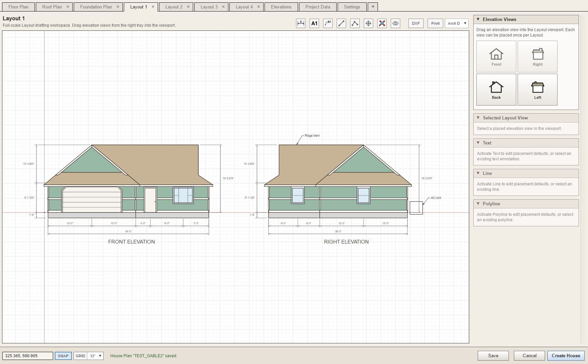588x364 pixels.
Task: Select the AC Unit box in drawing
Action: pyautogui.click(x=416, y=208)
